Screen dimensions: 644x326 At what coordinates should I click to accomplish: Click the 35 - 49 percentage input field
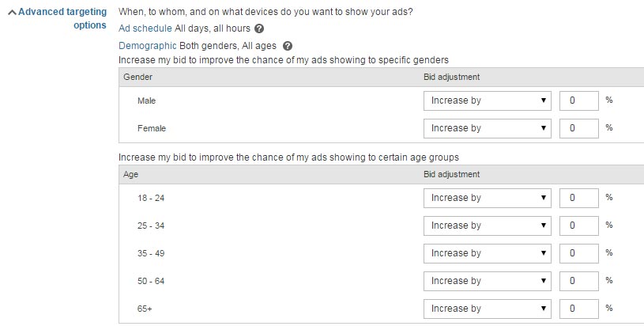578,253
